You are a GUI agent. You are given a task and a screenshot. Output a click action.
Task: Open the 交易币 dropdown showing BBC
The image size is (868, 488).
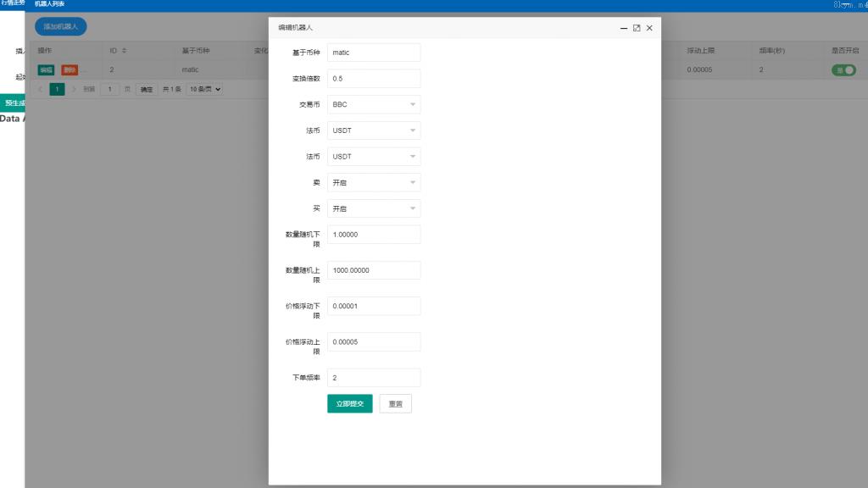[374, 104]
